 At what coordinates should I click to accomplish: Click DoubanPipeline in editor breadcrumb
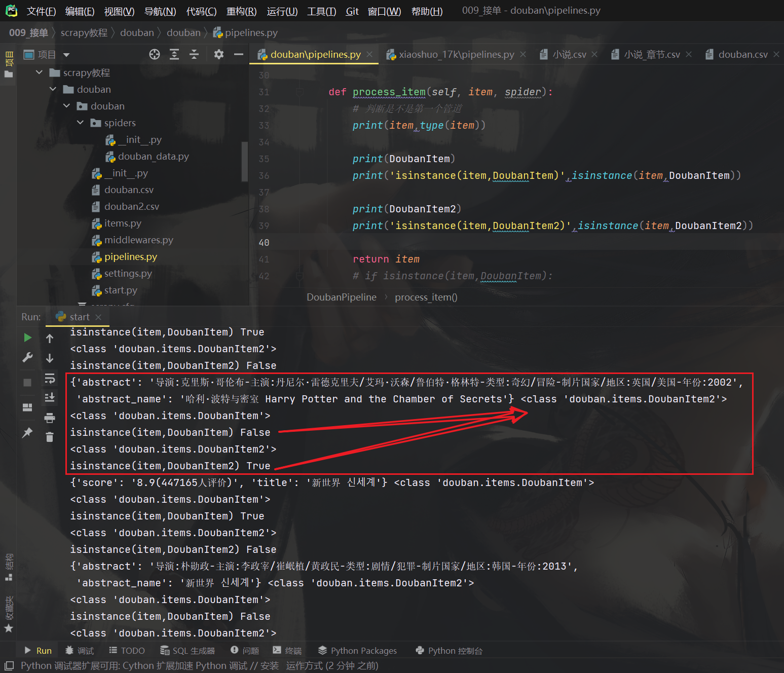342,297
